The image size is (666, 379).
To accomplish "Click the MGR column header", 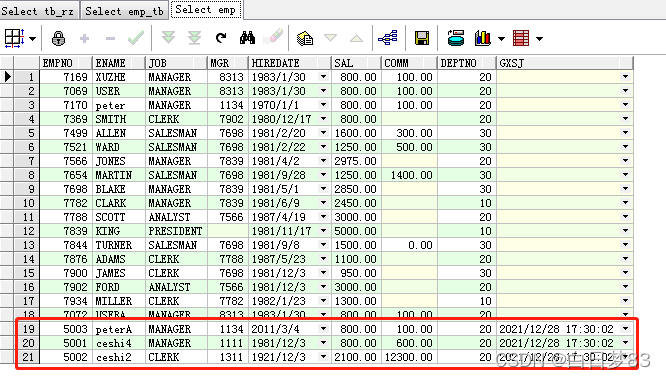I will 228,63.
